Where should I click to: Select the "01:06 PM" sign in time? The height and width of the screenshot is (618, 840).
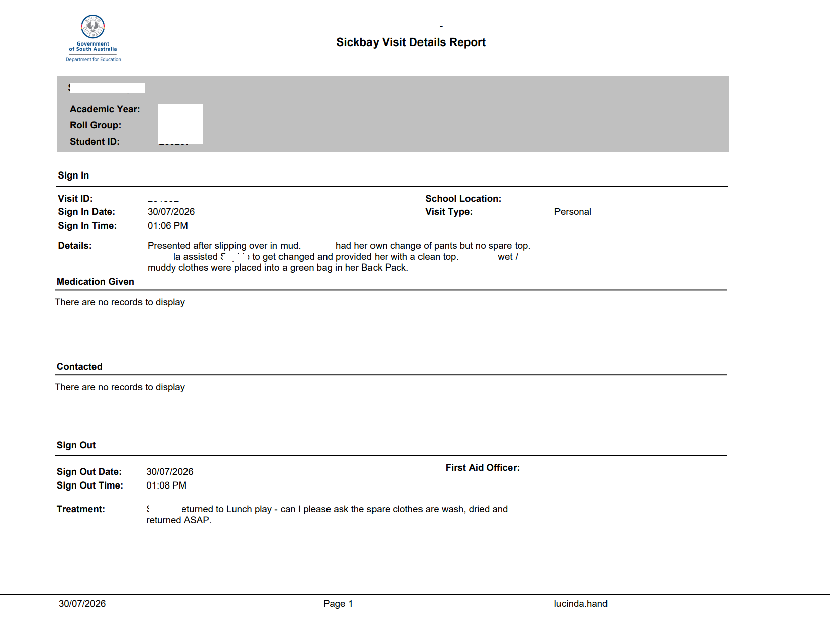click(x=168, y=226)
